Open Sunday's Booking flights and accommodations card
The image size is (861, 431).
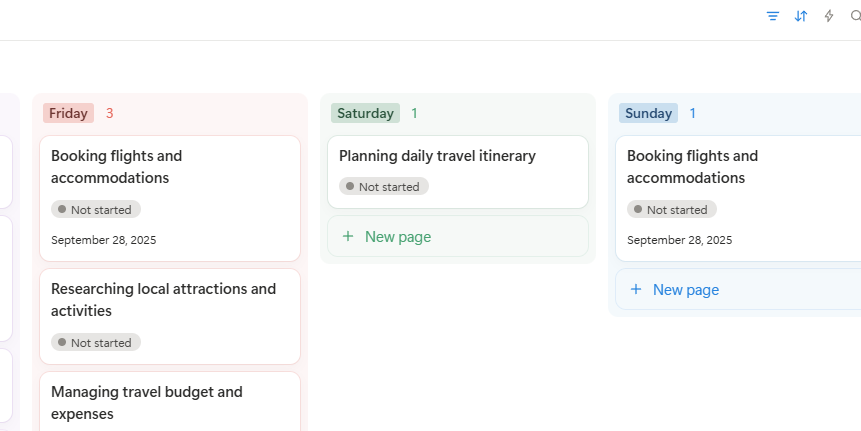click(x=740, y=167)
